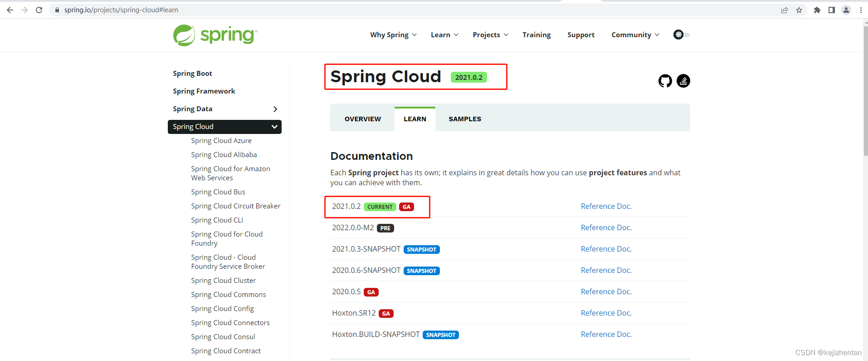Select the LEARN tab

click(415, 119)
